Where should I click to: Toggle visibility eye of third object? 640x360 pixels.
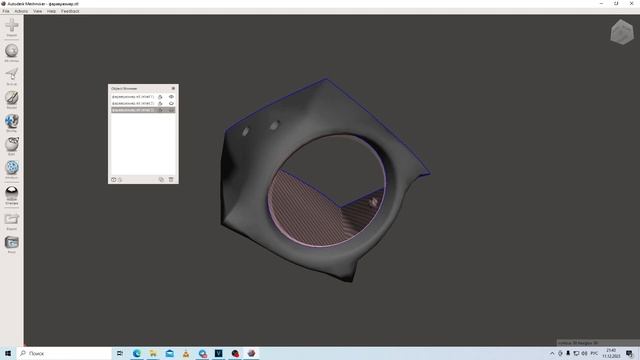[x=171, y=110]
